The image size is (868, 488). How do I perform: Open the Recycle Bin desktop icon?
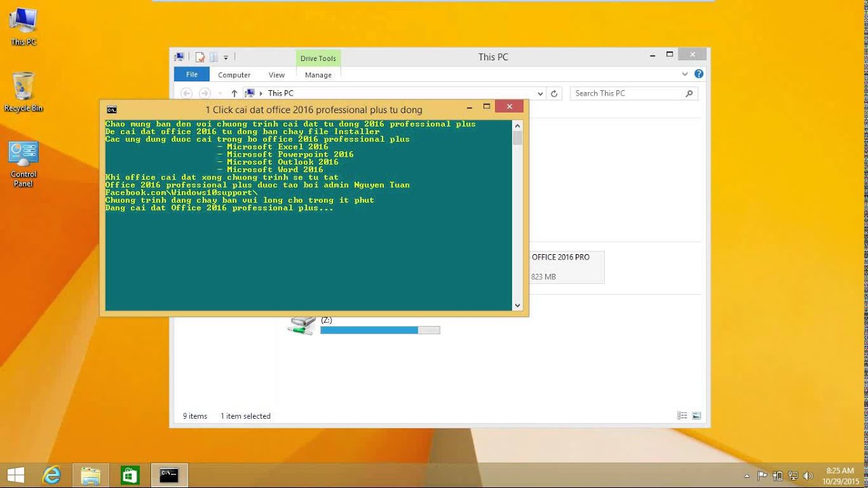click(x=23, y=91)
